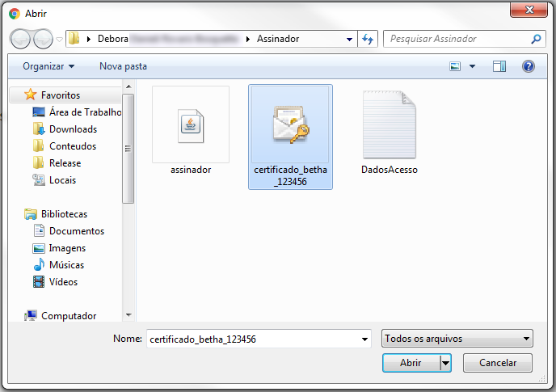Select the certificado_betha_123456 certificate file

(290, 127)
